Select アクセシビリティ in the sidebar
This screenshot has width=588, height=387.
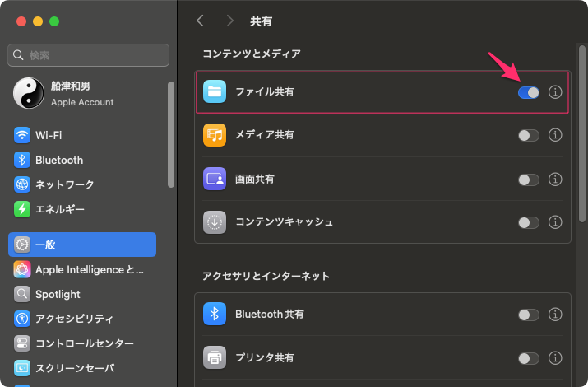coord(74,319)
